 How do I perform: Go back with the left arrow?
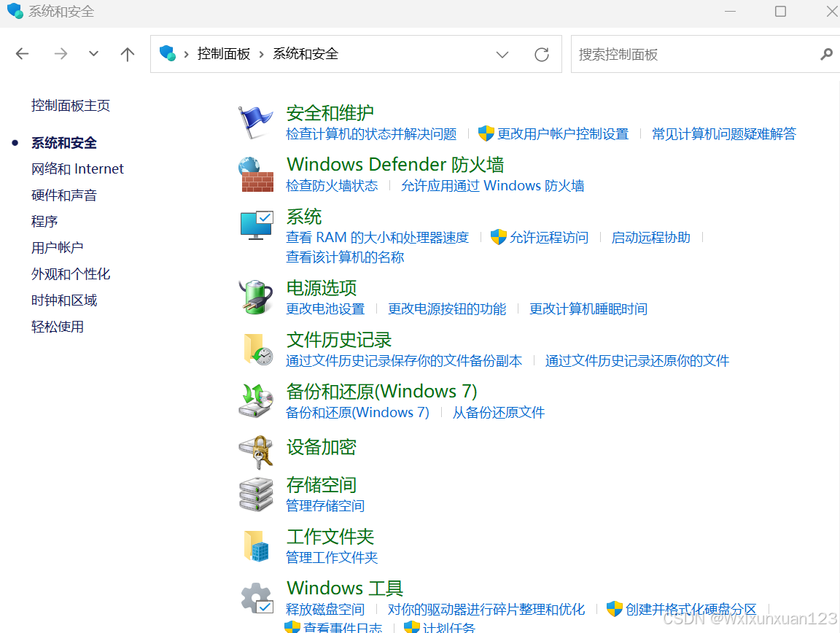[23, 53]
